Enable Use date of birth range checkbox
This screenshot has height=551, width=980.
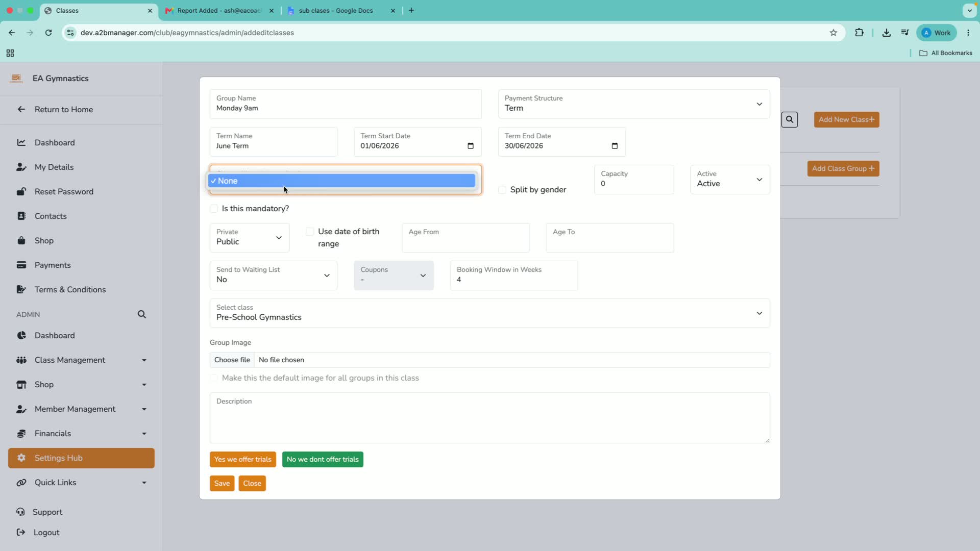tap(310, 232)
